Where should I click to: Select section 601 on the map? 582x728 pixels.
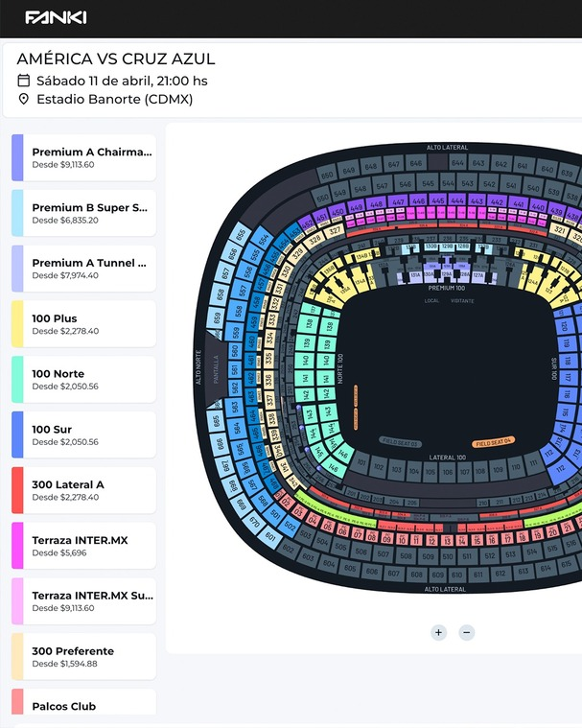pyautogui.click(x=269, y=537)
